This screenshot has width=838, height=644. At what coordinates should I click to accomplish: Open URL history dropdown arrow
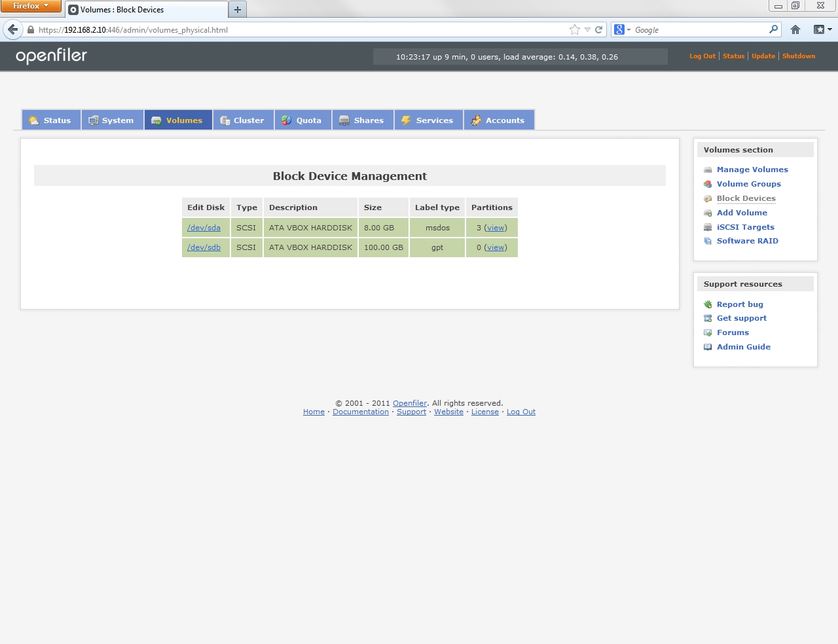click(587, 29)
